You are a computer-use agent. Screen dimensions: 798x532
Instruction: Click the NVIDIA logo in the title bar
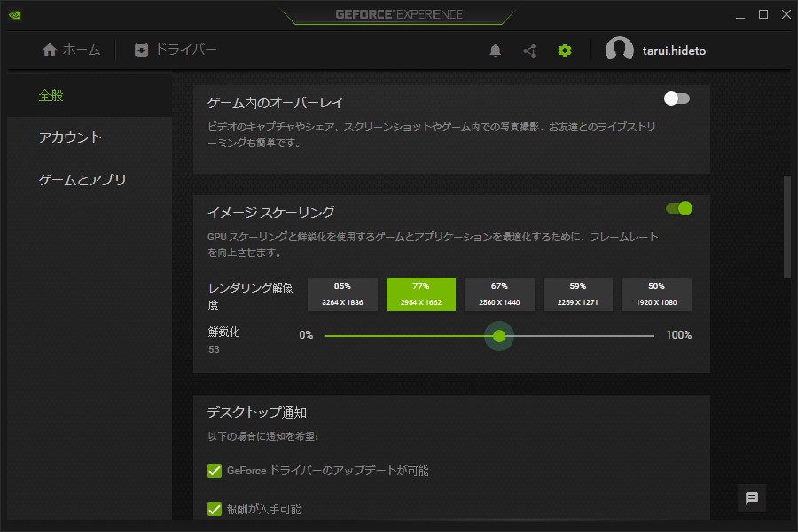point(14,14)
